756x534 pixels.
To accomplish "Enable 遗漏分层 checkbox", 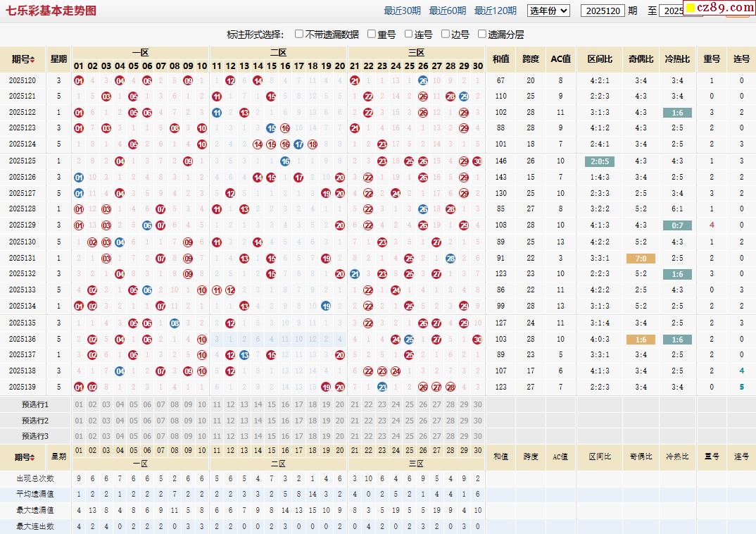I will [x=481, y=34].
